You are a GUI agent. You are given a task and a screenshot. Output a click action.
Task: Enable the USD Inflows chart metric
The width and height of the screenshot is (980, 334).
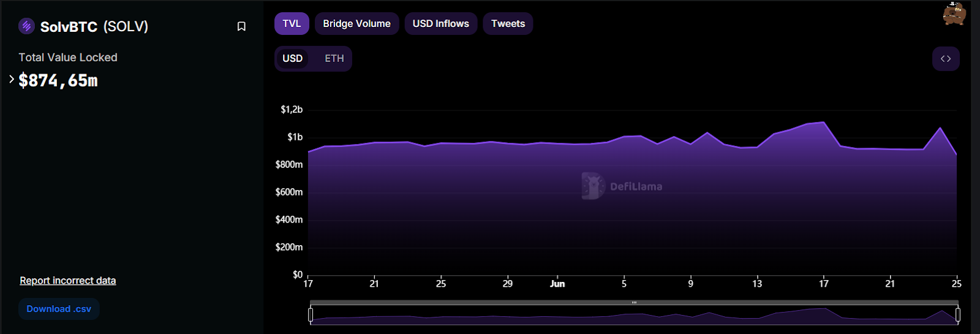tap(440, 24)
